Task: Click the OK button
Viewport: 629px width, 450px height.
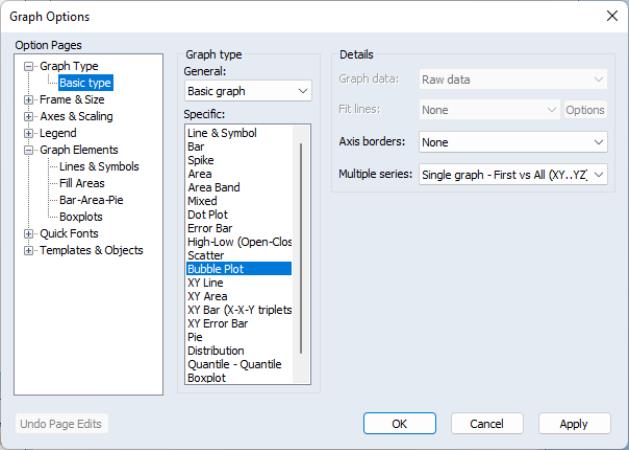Action: pos(399,424)
